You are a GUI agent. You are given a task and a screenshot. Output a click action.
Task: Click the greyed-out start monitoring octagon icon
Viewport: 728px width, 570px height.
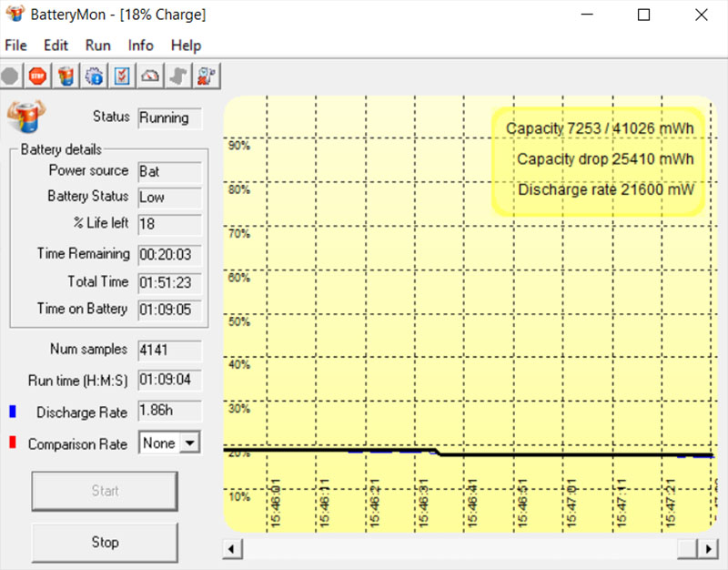coord(10,76)
